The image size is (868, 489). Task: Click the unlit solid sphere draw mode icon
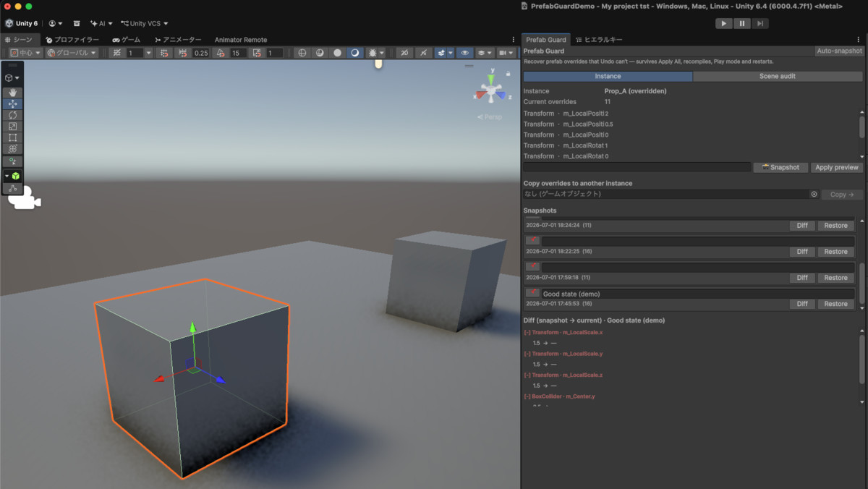point(337,53)
